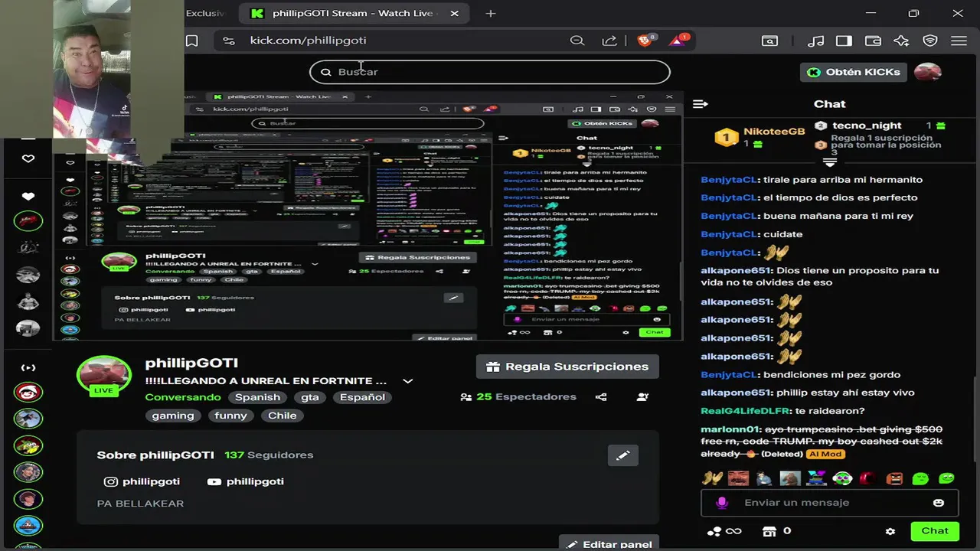Open chat settings gear icon
The width and height of the screenshot is (980, 551).
click(x=890, y=531)
